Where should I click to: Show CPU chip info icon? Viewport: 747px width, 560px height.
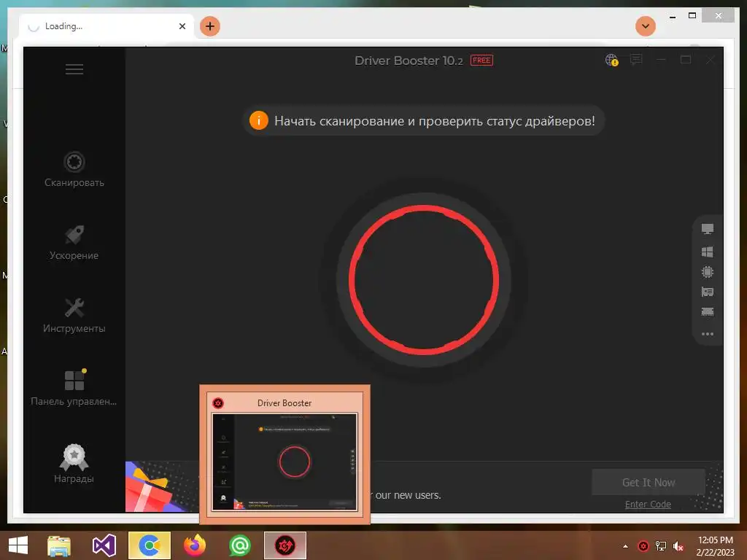pyautogui.click(x=708, y=272)
